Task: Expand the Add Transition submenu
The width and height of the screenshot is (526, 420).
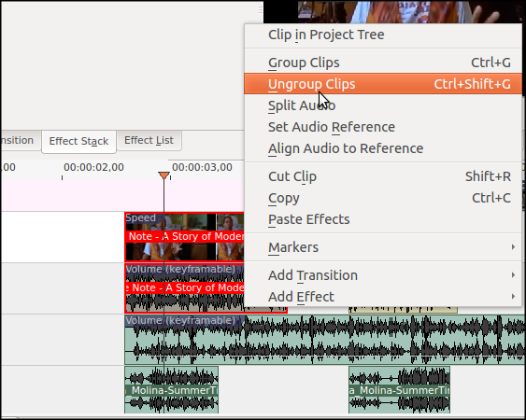Action: point(383,275)
